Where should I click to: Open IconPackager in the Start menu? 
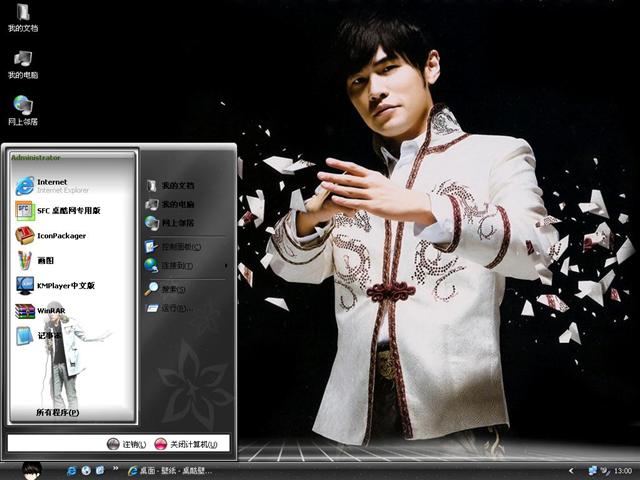[60, 236]
